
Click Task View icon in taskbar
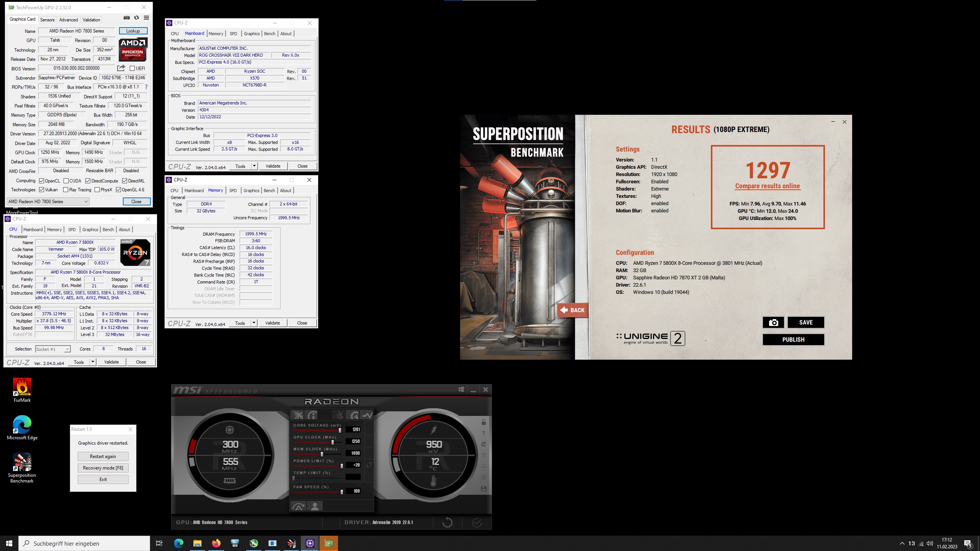pyautogui.click(x=159, y=543)
